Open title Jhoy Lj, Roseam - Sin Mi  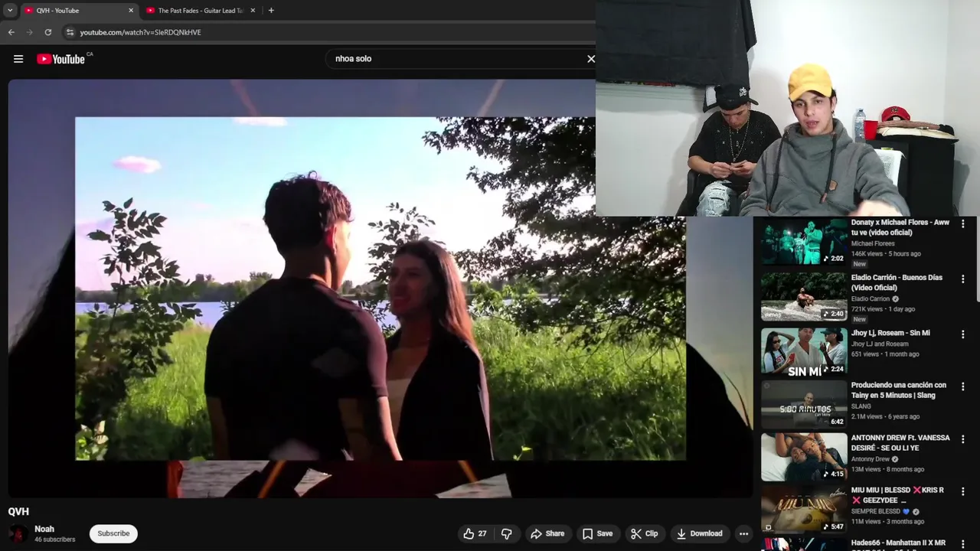tap(890, 333)
